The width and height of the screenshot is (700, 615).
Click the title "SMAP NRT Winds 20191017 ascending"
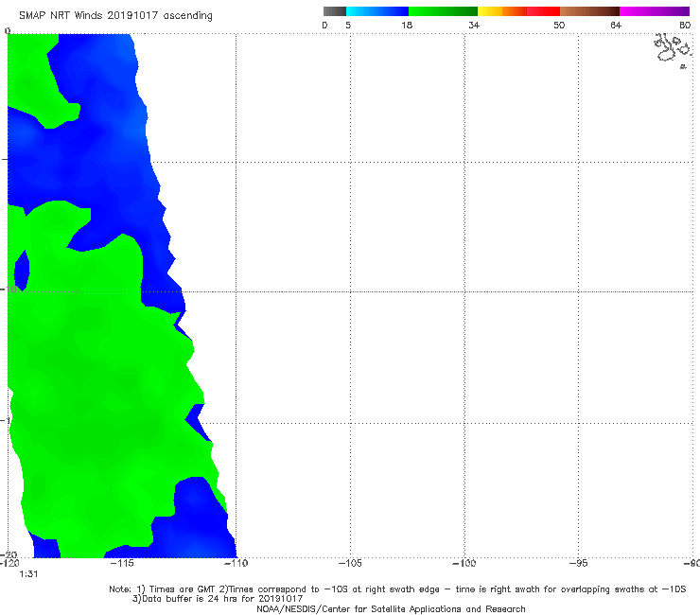(x=115, y=15)
